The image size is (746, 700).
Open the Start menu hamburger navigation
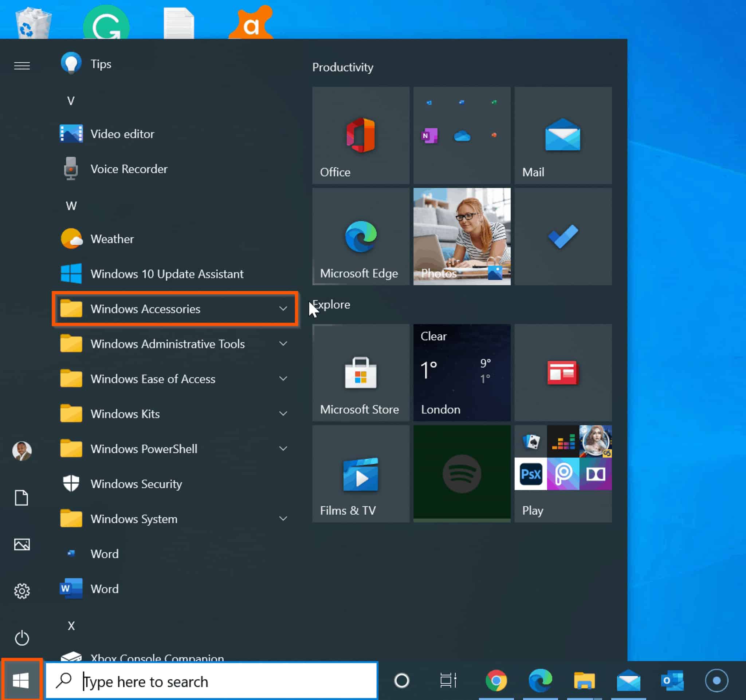pos(22,66)
